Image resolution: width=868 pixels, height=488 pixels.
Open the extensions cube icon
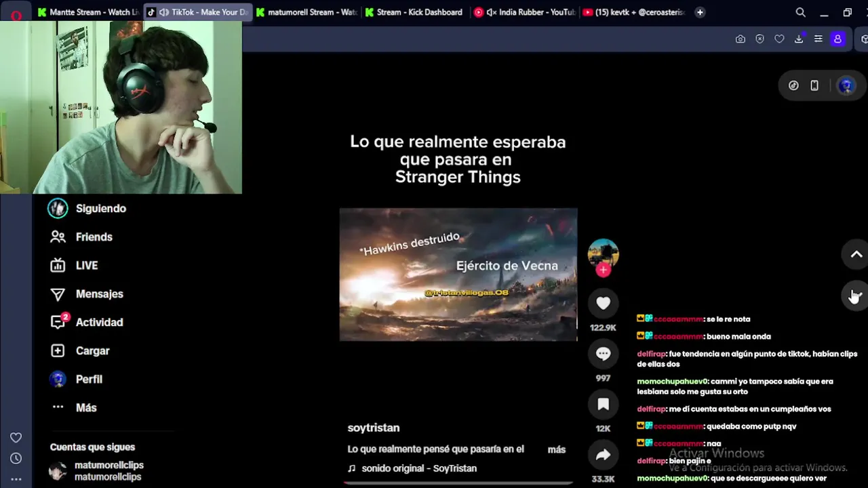coord(864,39)
